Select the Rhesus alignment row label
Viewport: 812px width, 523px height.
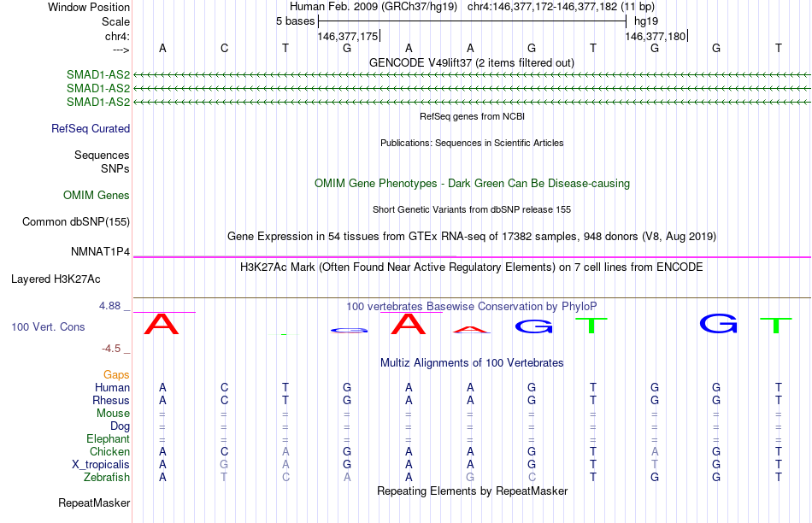111,400
